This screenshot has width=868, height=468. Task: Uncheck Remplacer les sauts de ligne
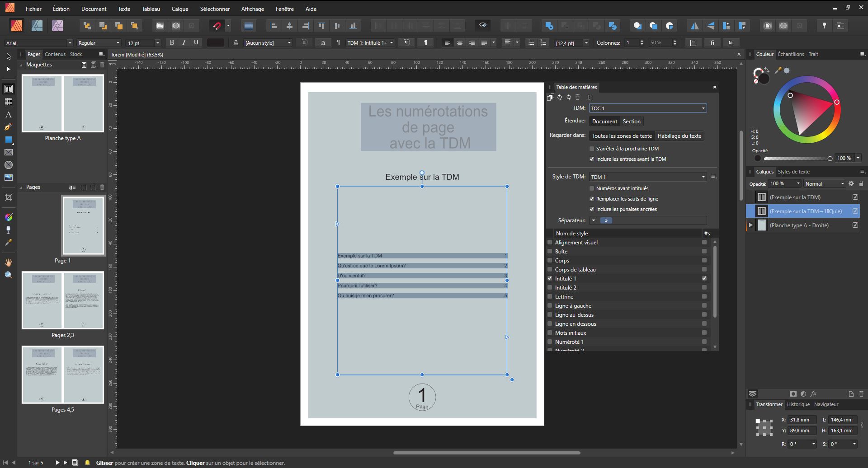[592, 199]
